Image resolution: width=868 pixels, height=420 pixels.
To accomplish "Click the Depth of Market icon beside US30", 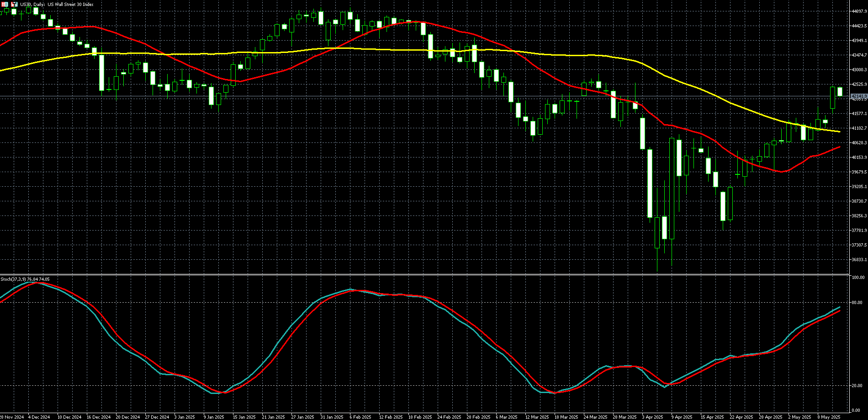I will click(14, 4).
